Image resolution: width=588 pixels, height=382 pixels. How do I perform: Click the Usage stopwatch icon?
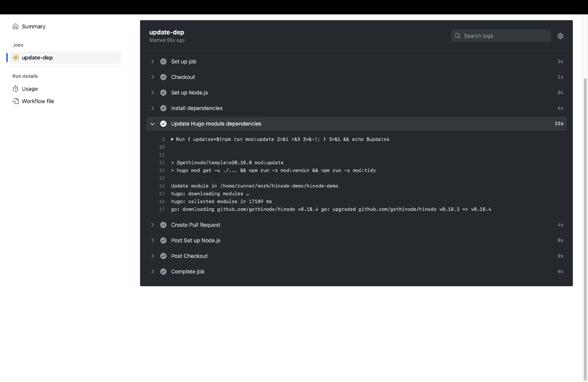coord(16,89)
